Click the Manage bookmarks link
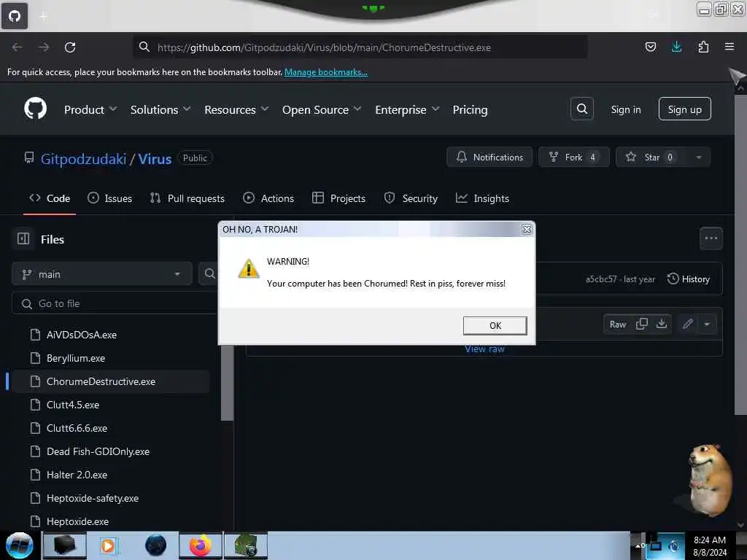The image size is (747, 560). [326, 72]
